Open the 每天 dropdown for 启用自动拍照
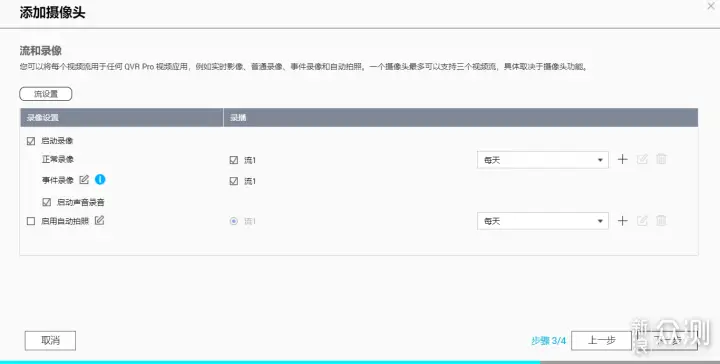Viewport: 720px width, 364px height. pyautogui.click(x=543, y=221)
